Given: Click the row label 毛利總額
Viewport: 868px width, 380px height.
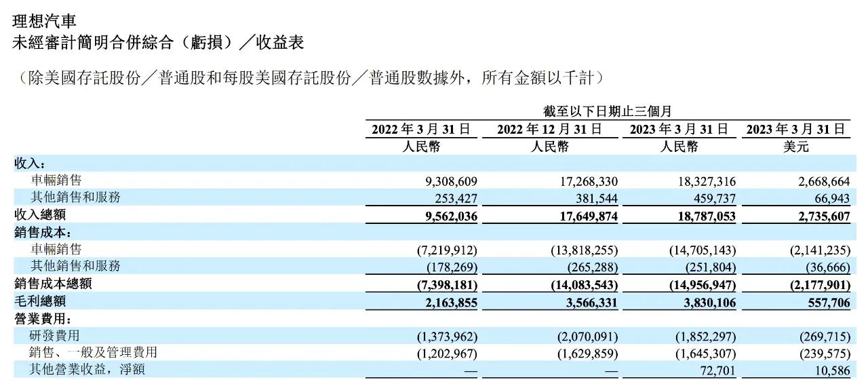Looking at the screenshot, I should 40,301.
